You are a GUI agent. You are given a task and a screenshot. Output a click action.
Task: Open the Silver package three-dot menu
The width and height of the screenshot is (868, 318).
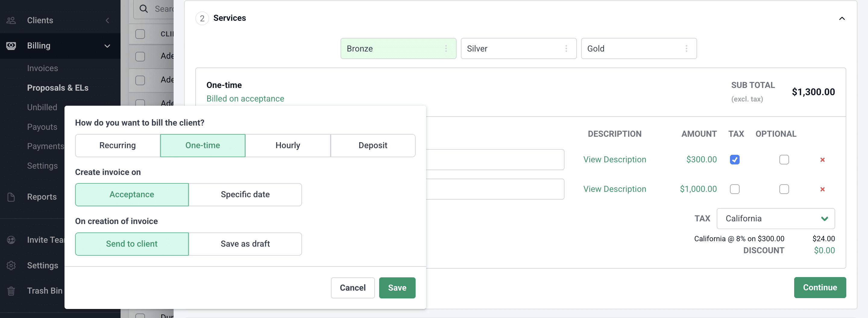click(566, 48)
